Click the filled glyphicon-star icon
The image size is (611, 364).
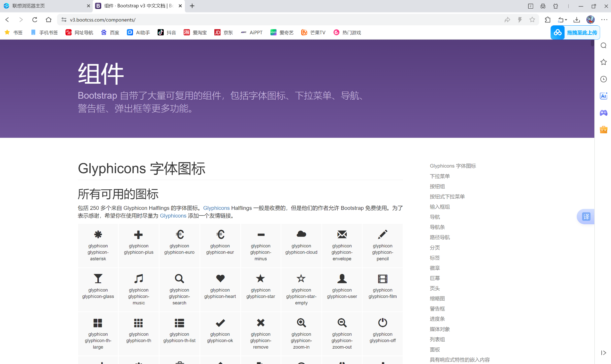tap(260, 278)
